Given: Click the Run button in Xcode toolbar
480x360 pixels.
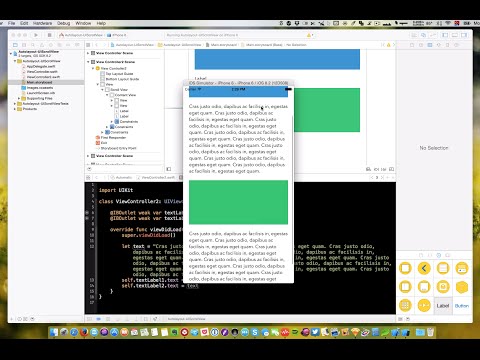Looking at the screenshot, I should tap(36, 35).
